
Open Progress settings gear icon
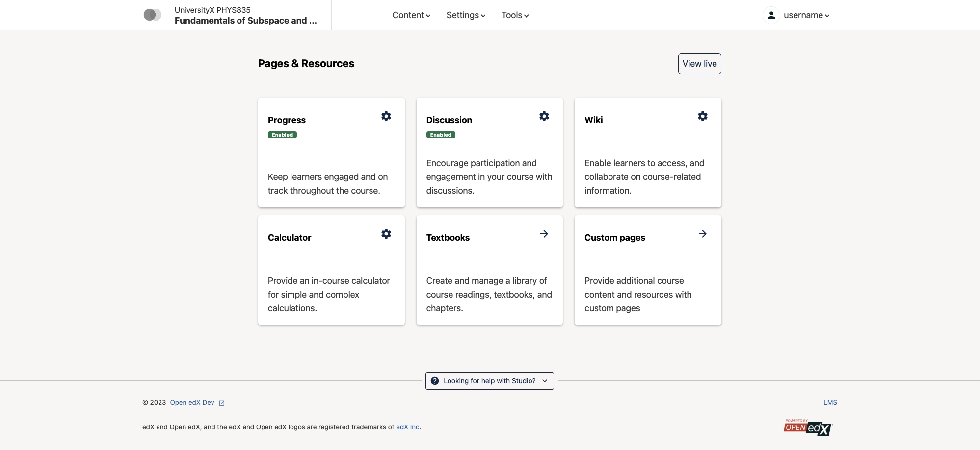tap(386, 116)
